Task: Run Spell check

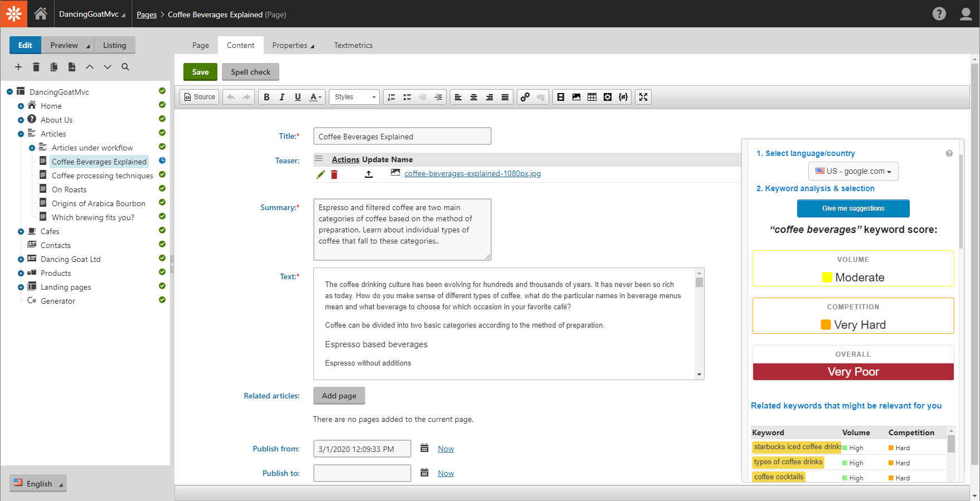Action: click(x=250, y=72)
